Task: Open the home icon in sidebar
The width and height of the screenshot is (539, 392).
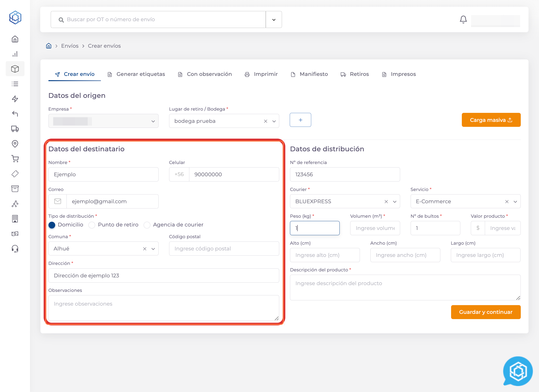Action: 15,39
